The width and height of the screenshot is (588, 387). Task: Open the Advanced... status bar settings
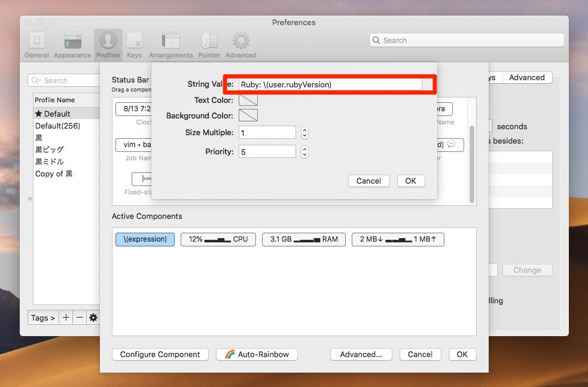point(361,354)
